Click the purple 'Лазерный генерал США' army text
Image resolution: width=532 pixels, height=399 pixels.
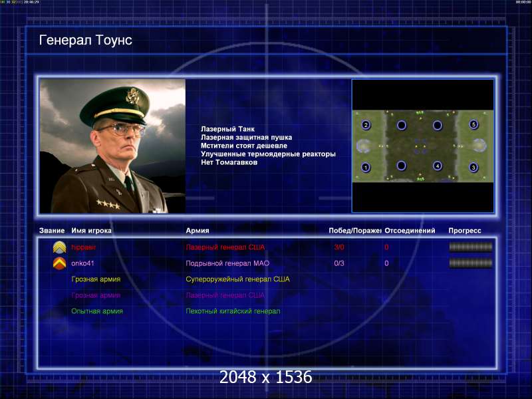click(225, 295)
